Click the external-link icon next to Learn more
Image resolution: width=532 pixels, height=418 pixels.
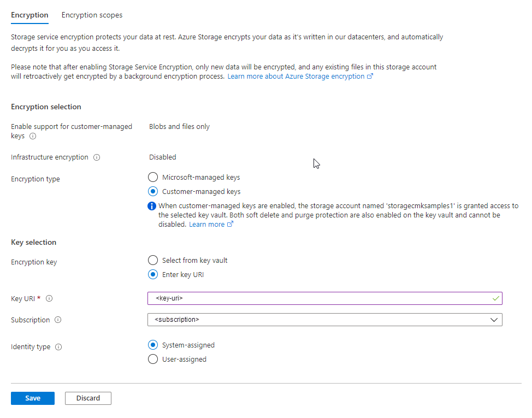229,224
